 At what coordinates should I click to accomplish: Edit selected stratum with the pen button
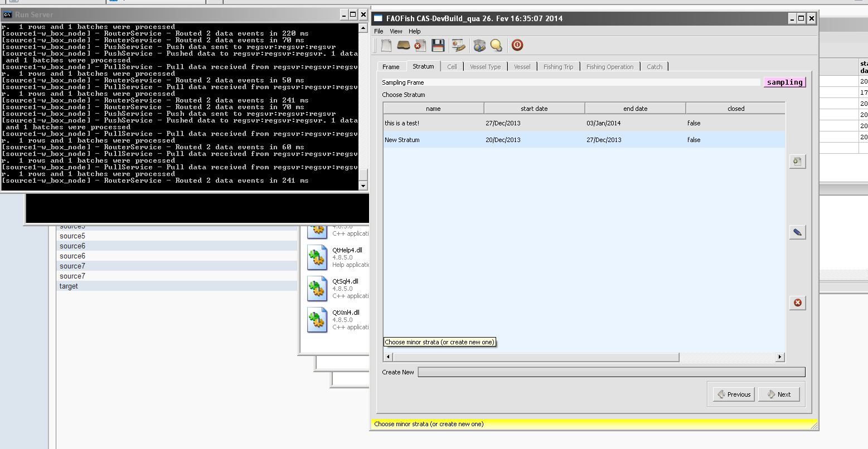pos(797,232)
